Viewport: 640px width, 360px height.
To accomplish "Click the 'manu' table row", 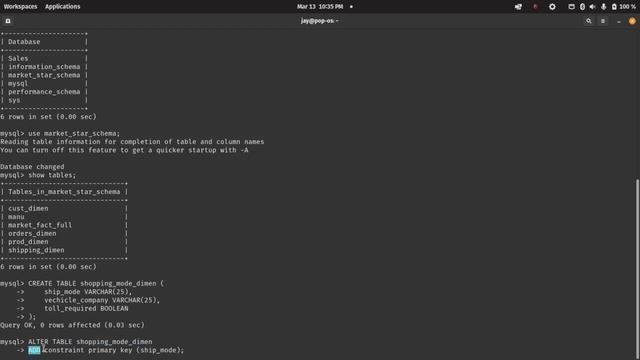I will 16,217.
